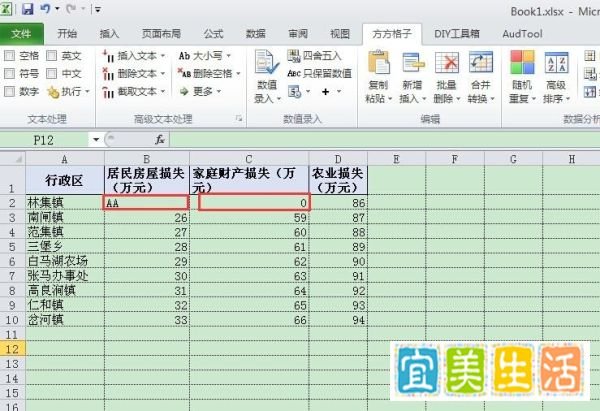Viewport: 600px width, 411px height.
Task: Expand the 批量删除 dropdown arrow
Action: (458, 99)
